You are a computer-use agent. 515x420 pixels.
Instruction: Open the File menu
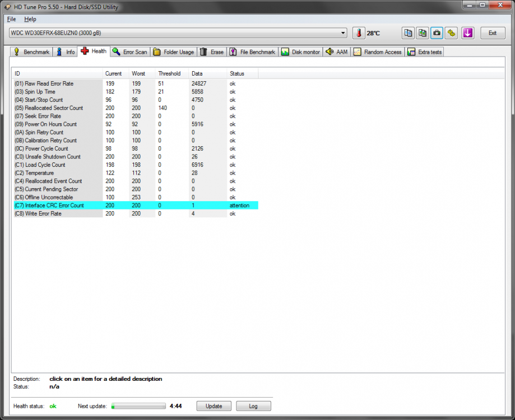(x=12, y=19)
